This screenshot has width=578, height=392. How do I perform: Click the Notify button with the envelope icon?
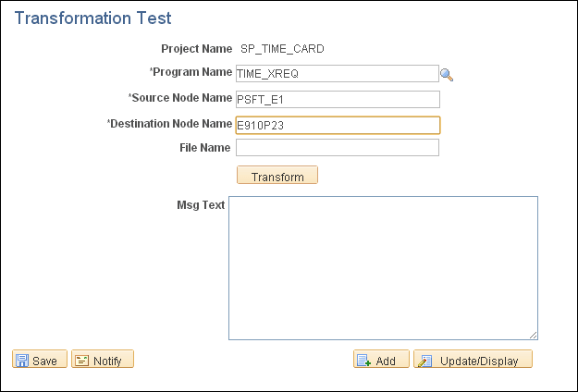[103, 360]
